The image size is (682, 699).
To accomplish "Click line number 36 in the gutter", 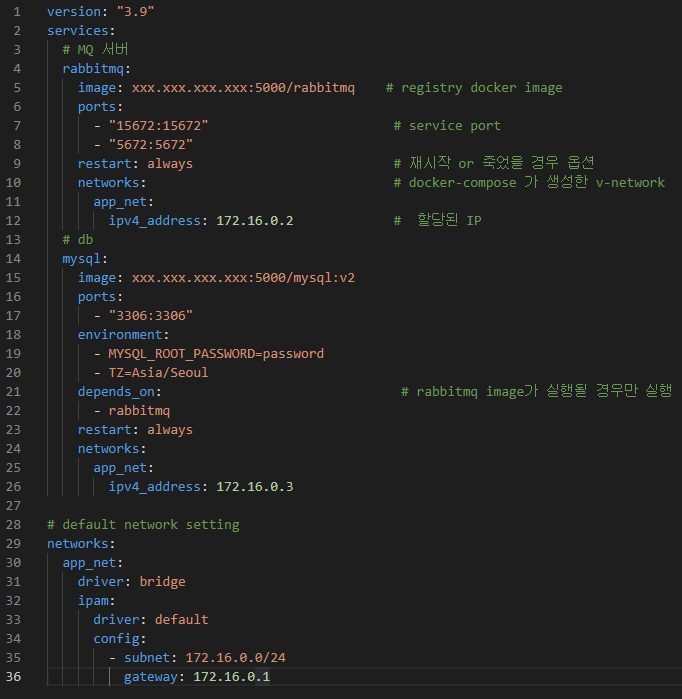I will pyautogui.click(x=13, y=677).
